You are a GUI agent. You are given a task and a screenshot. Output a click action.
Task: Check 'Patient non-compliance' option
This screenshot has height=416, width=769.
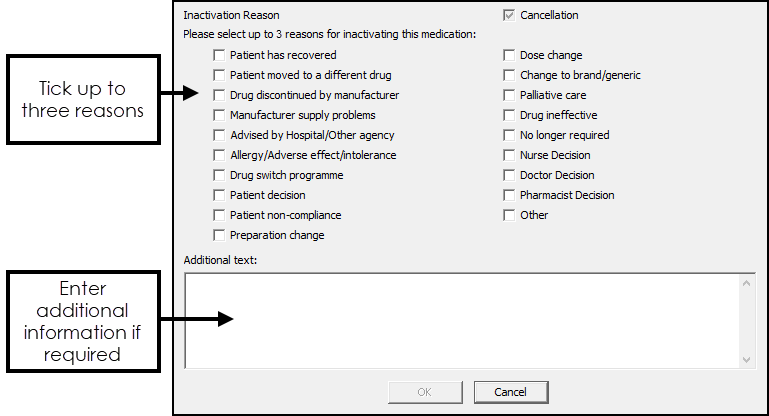pos(219,216)
